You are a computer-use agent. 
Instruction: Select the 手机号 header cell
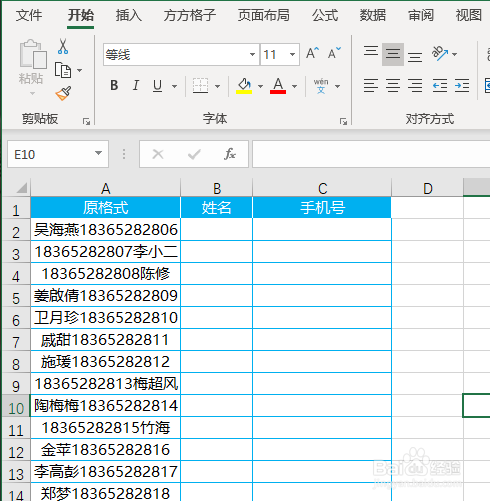pos(322,207)
